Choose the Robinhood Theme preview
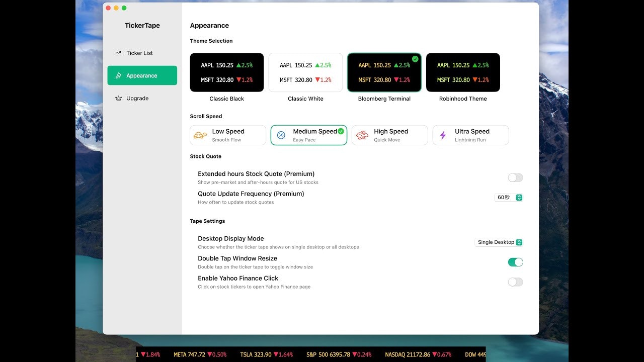Screen dimensions: 644x362 [463, 72]
